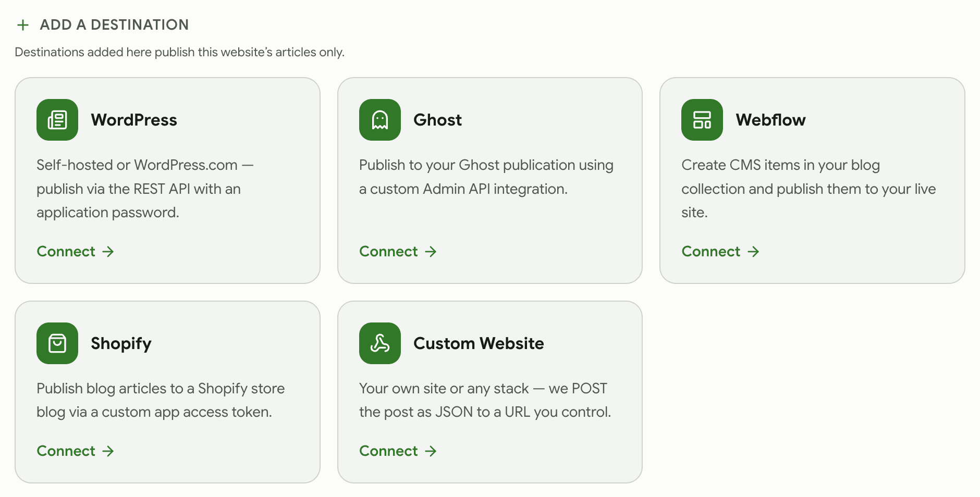Screen dimensions: 980x497
Task: Click the Custom Website JSON POST description
Action: coord(485,400)
